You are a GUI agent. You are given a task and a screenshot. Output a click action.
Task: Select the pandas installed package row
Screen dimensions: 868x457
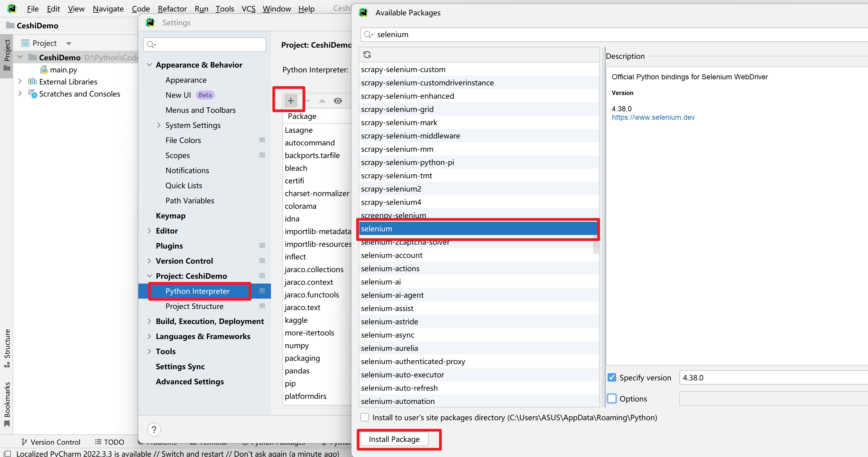[317, 371]
